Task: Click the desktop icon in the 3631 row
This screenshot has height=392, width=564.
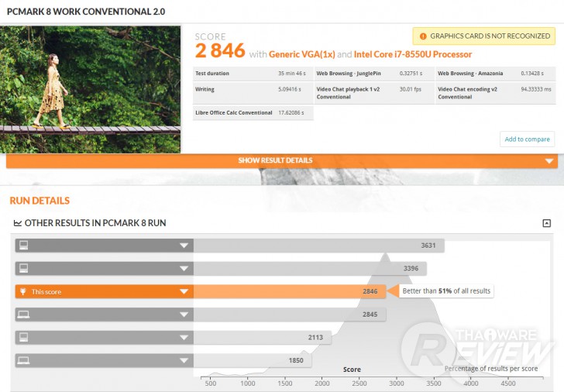Action: point(24,246)
